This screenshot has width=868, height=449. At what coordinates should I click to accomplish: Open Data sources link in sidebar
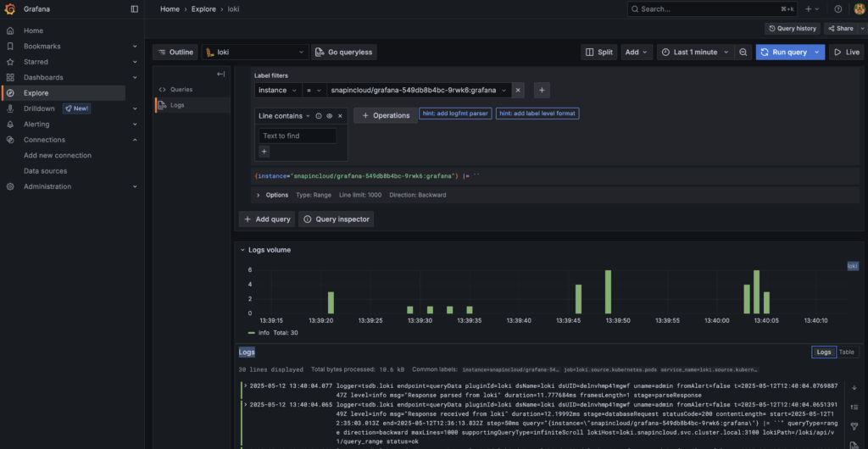point(46,171)
